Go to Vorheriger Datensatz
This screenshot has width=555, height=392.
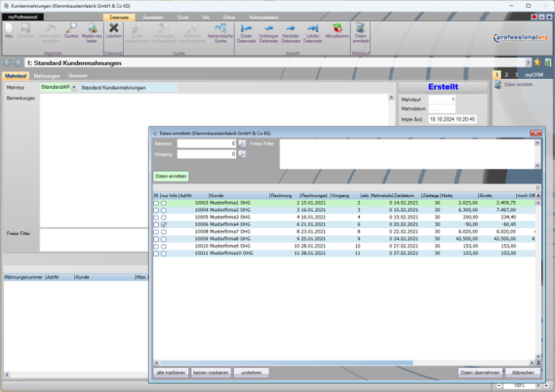pos(269,29)
